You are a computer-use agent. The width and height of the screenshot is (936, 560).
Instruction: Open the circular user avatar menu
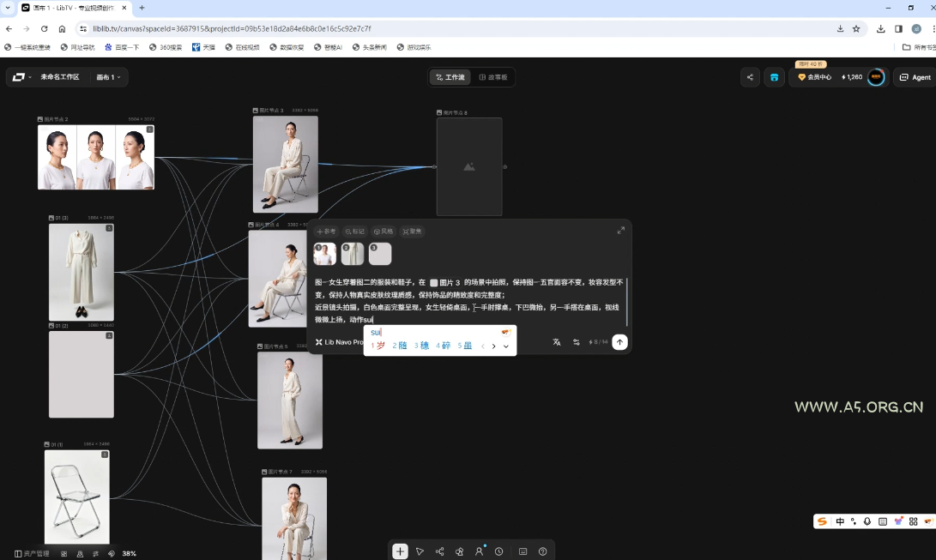pyautogui.click(x=876, y=77)
